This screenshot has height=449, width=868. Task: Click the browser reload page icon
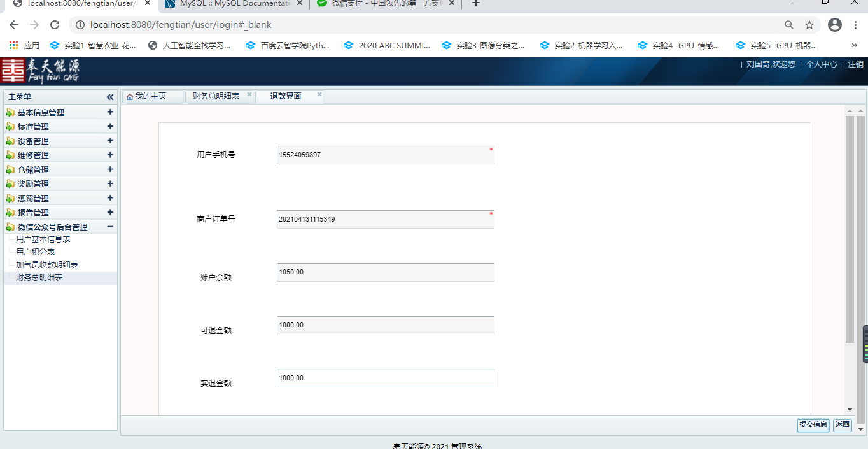pos(55,25)
